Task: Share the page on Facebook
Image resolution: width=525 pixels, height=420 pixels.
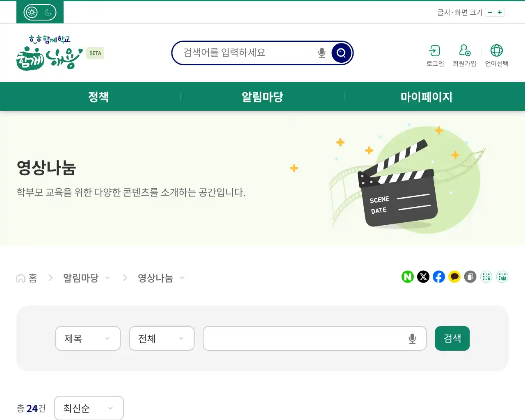Action: [438, 277]
